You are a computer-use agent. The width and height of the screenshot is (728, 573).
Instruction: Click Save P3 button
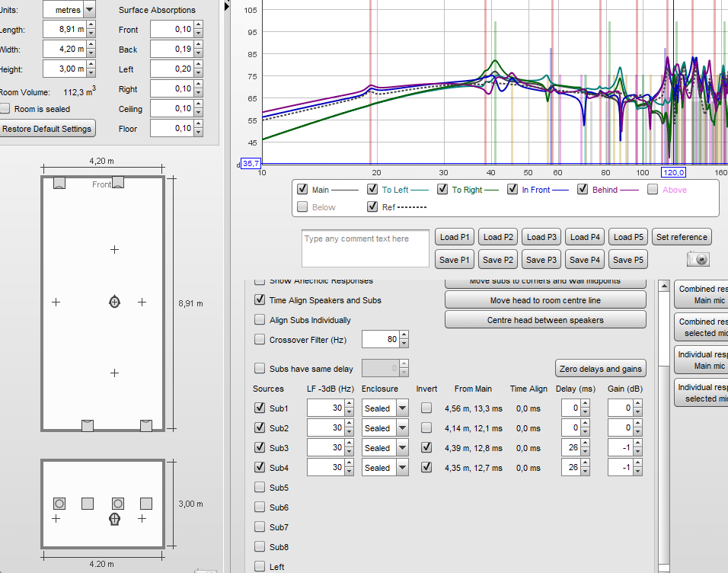pos(541,260)
